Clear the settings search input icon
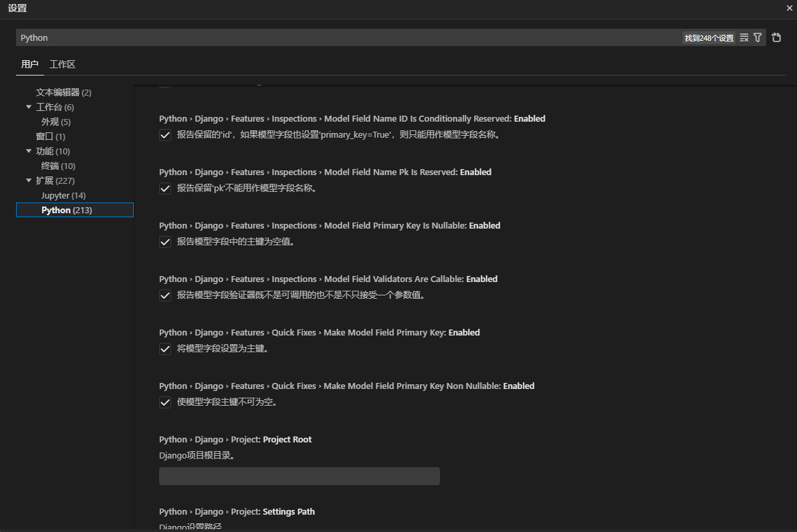 coord(744,37)
